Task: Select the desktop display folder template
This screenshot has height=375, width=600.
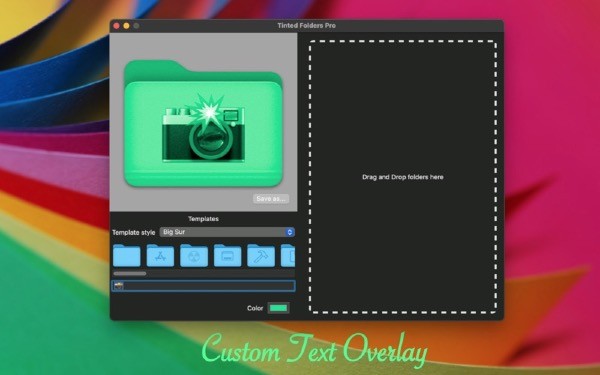Action: (227, 255)
